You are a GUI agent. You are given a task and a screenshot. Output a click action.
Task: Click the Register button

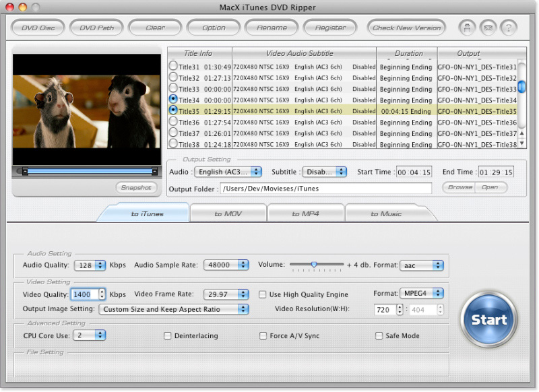point(330,28)
